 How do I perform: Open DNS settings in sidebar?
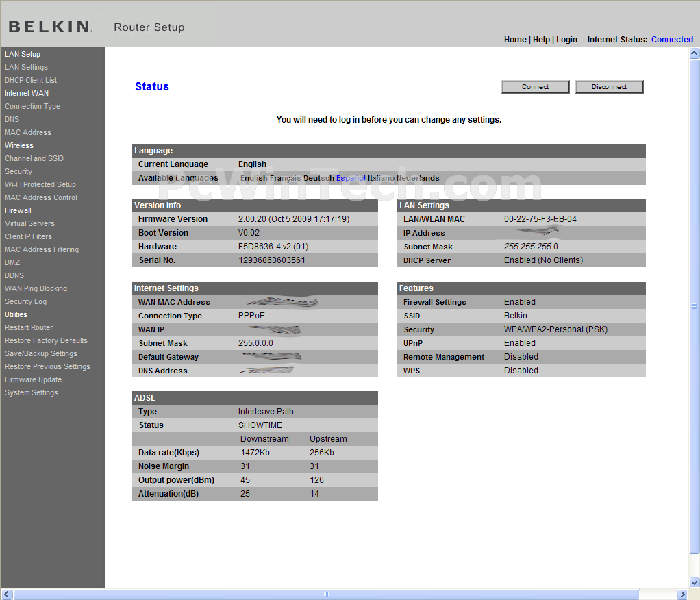(12, 119)
